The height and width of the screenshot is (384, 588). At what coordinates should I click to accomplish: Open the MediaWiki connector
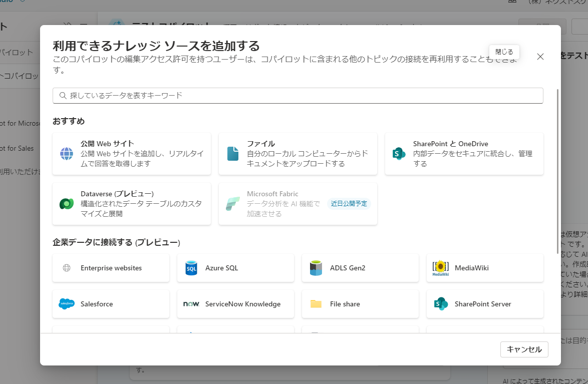(x=485, y=268)
